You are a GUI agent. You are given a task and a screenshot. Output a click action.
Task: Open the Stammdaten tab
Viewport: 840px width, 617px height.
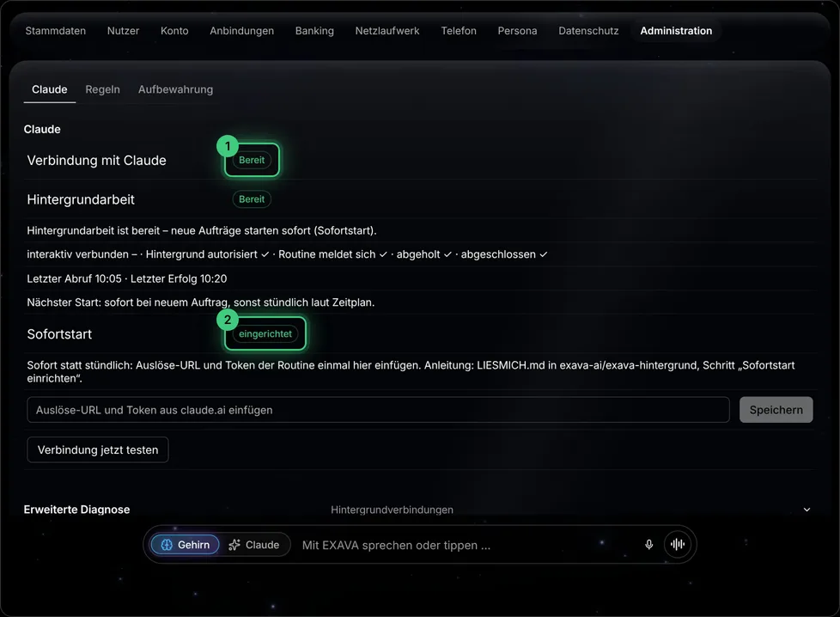tap(56, 31)
